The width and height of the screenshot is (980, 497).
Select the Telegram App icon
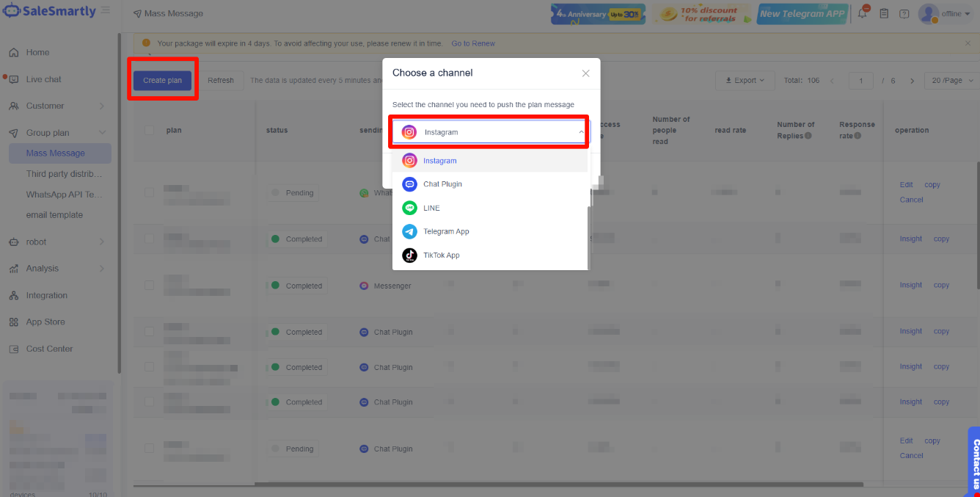(409, 231)
